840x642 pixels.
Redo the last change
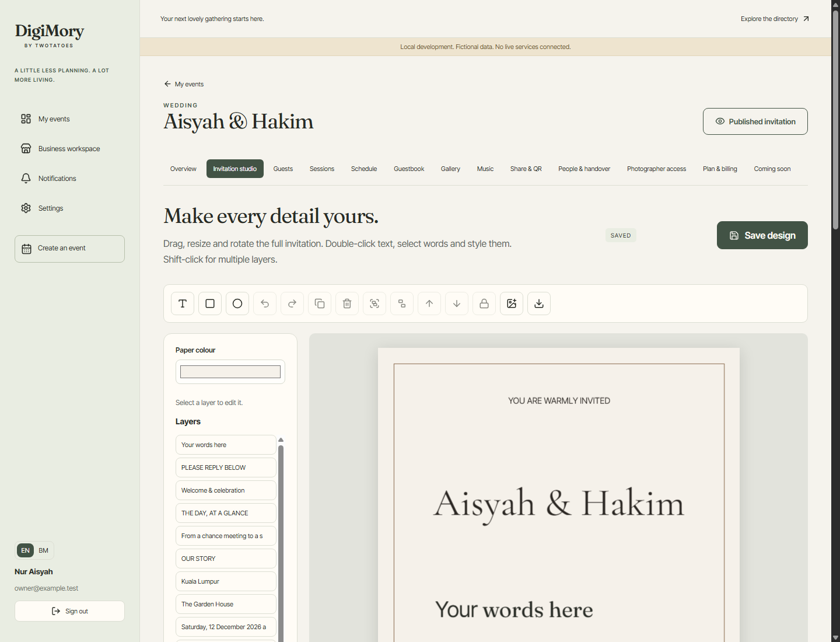point(292,303)
